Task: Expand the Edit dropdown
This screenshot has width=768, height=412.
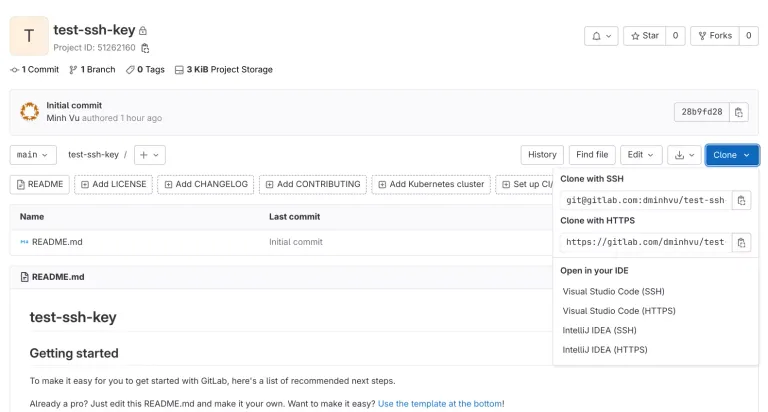Action: (x=641, y=155)
